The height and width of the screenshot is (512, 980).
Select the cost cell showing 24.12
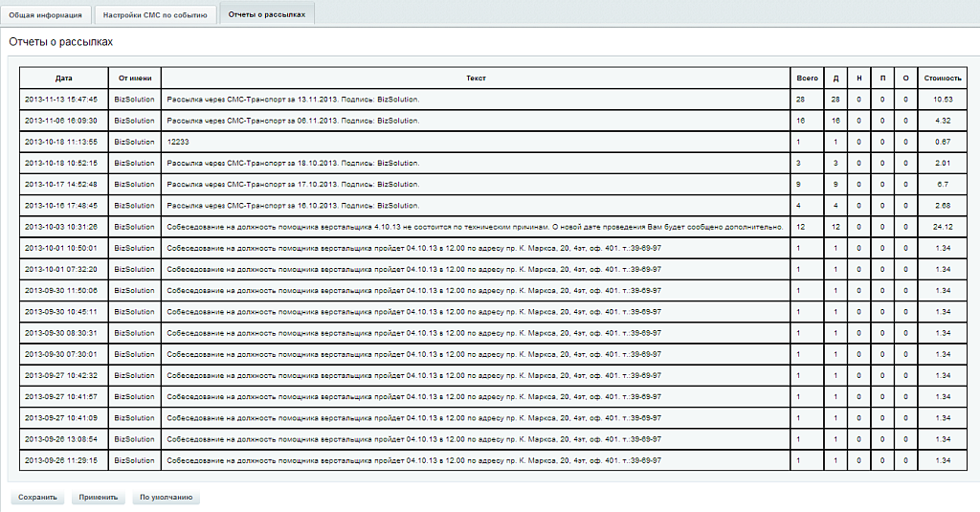pos(943,227)
